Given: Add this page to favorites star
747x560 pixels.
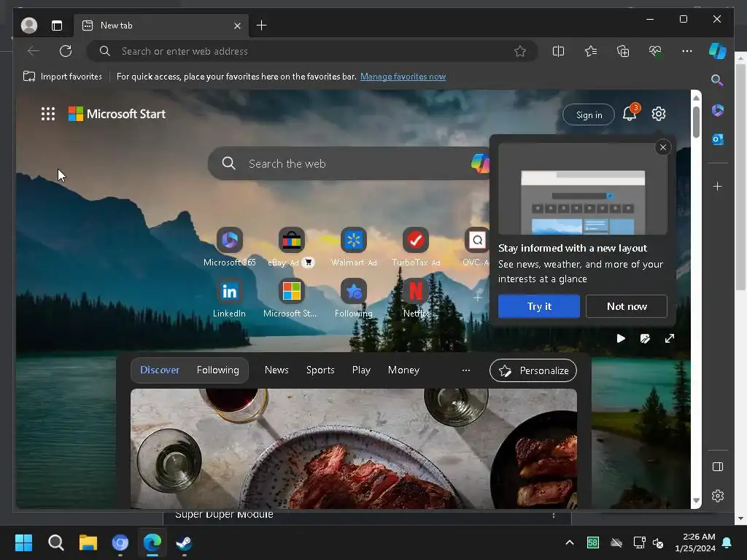Looking at the screenshot, I should point(519,51).
